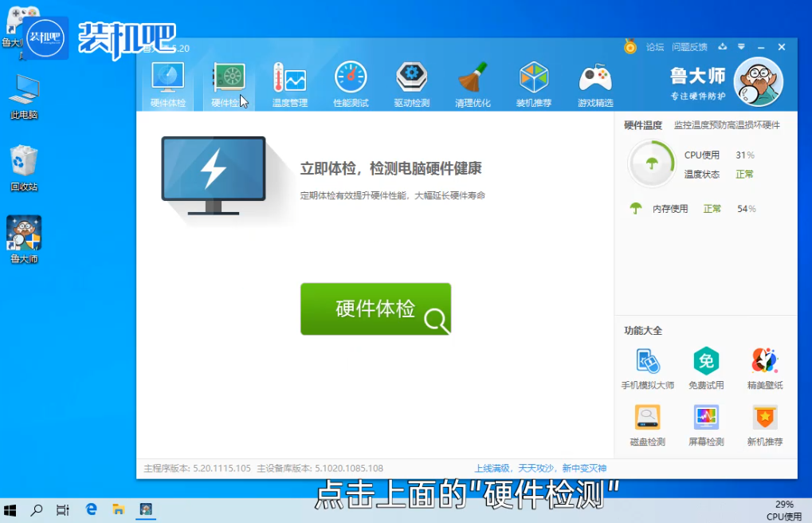Open 温度管理 temperature management
812x523 pixels.
289,85
